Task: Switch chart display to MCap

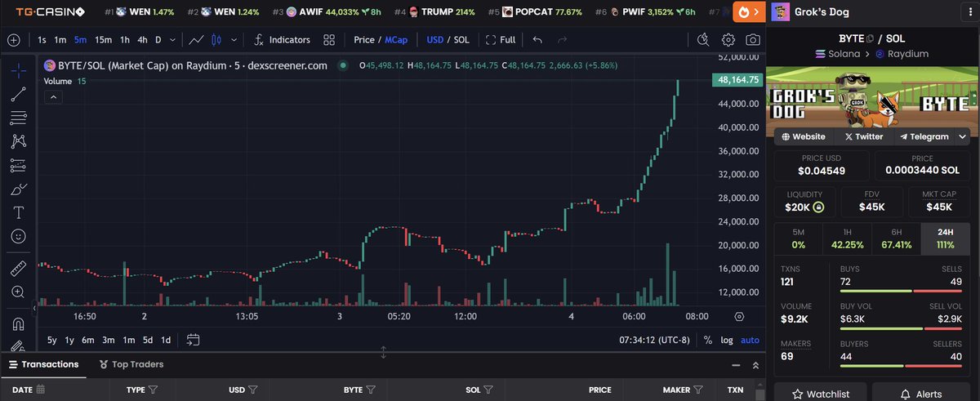Action: 397,39
